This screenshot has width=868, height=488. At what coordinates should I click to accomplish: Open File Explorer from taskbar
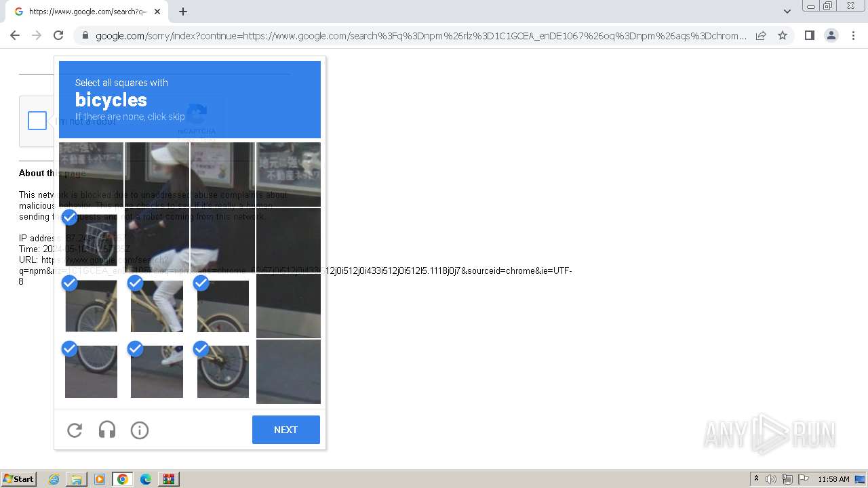coord(77,479)
